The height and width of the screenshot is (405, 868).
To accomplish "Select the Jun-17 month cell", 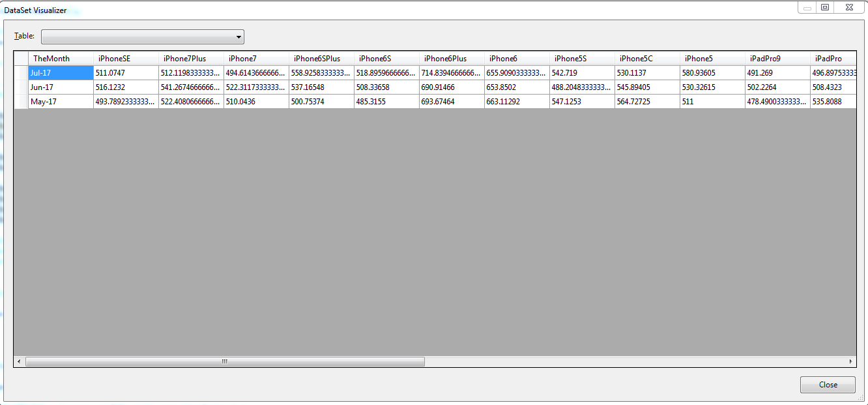I will [61, 87].
